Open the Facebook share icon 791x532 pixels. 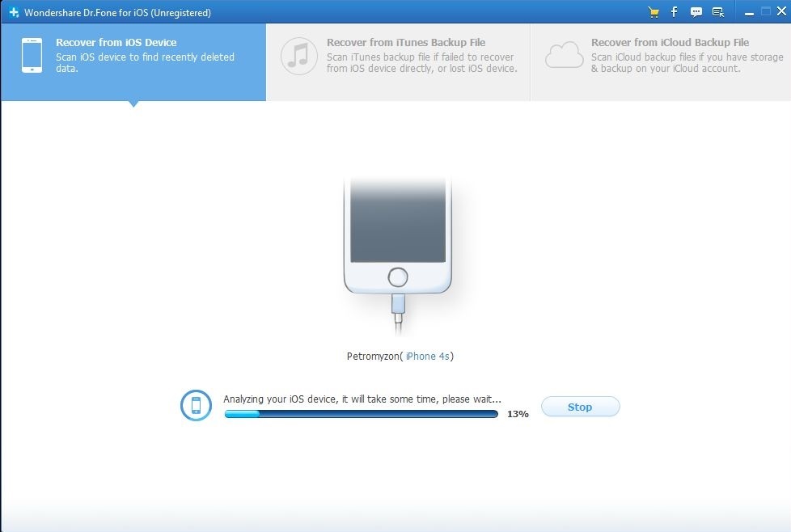(x=674, y=12)
